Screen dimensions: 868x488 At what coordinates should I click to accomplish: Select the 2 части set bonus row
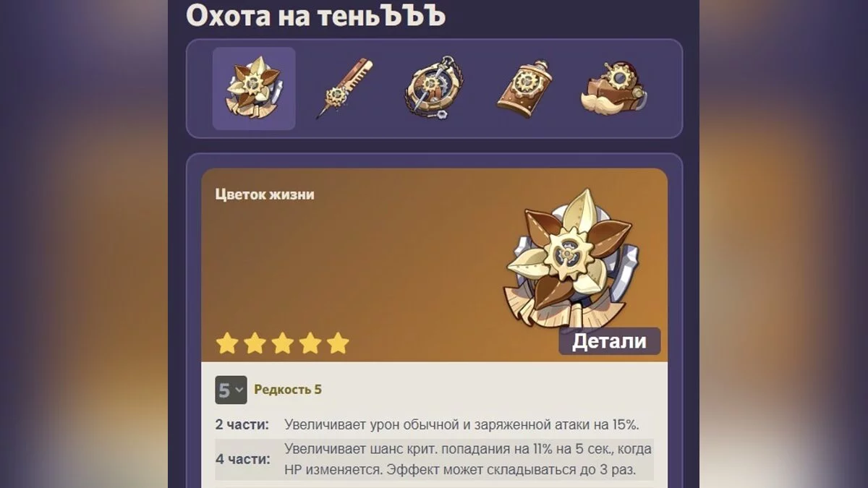[434, 424]
